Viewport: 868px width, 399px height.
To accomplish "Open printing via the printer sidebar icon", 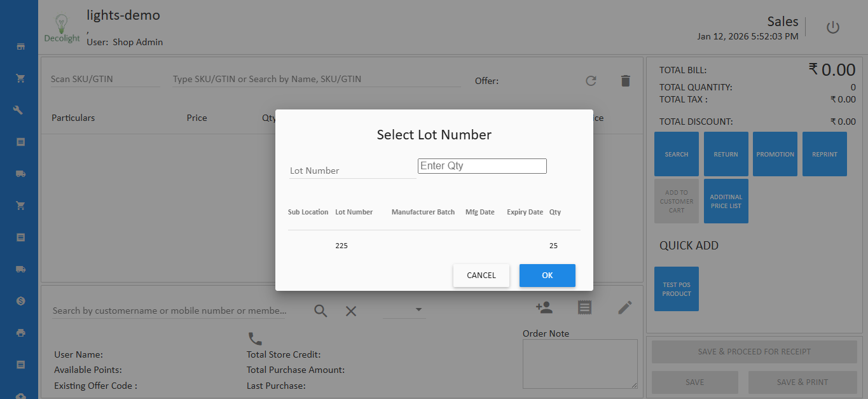I will (x=20, y=332).
